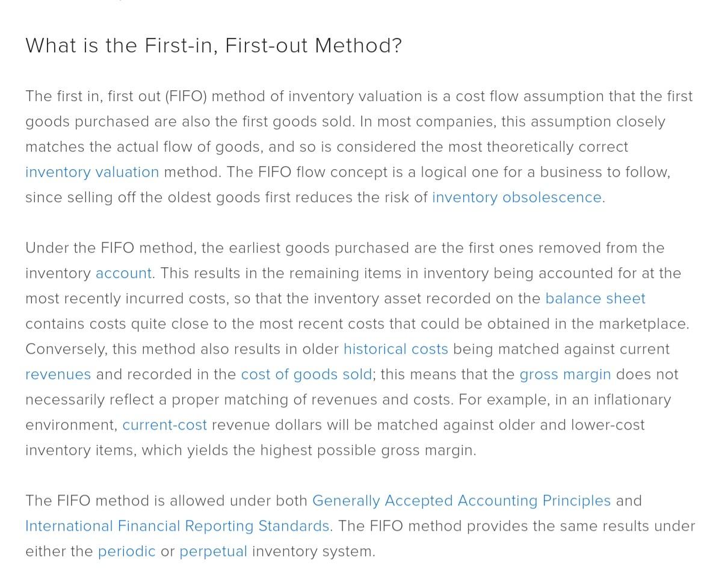722x588 pixels.
Task: Follow the gross margin link
Action: point(565,374)
